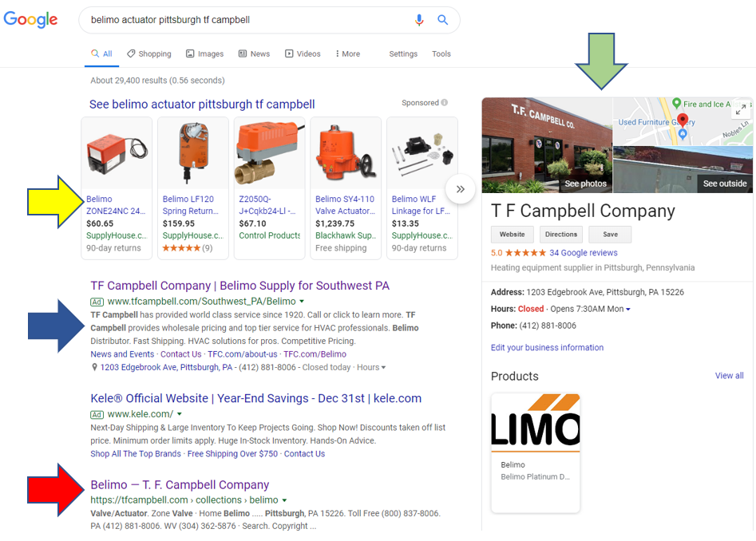This screenshot has width=756, height=541.
Task: Open the Belimo Platinum product card
Action: [x=536, y=453]
